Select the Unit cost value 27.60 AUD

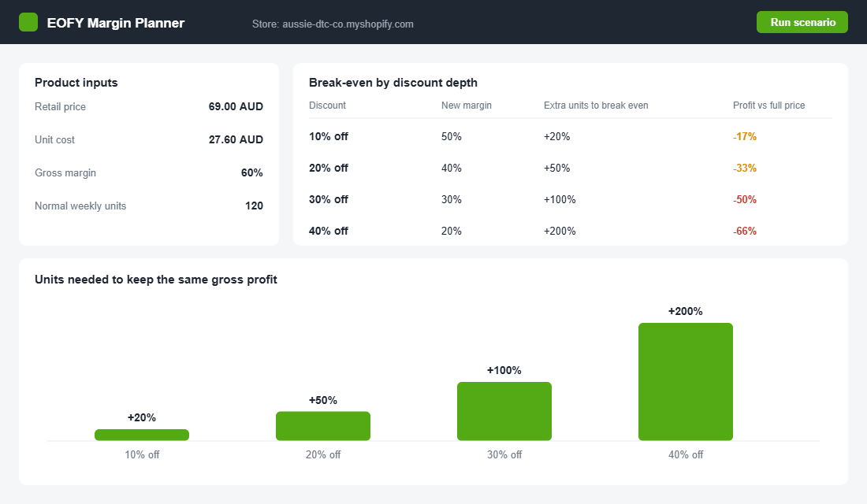236,139
